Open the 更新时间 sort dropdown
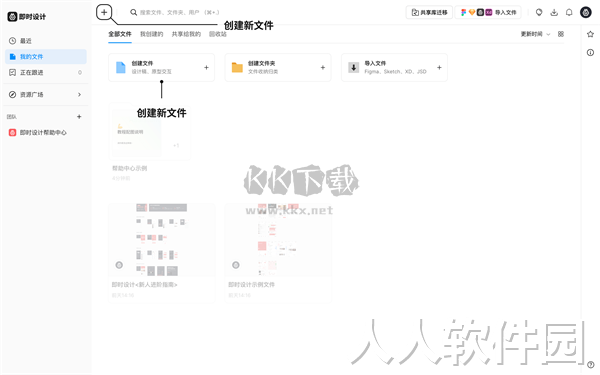Viewport: 600px width, 375px height. [535, 34]
